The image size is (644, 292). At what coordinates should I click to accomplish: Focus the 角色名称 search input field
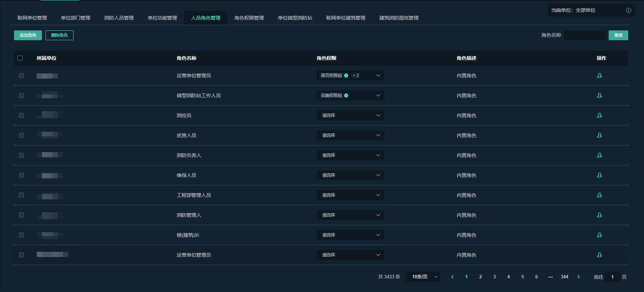(x=585, y=35)
